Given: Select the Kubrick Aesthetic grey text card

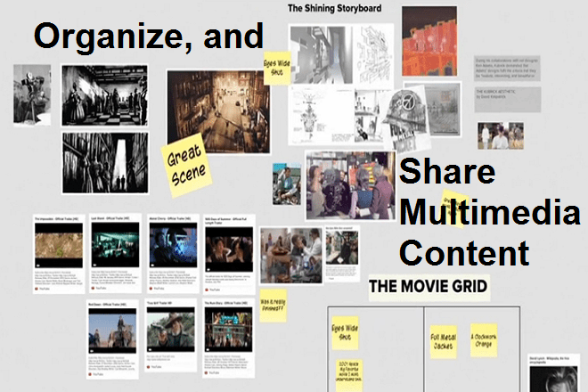Looking at the screenshot, I should (x=508, y=100).
